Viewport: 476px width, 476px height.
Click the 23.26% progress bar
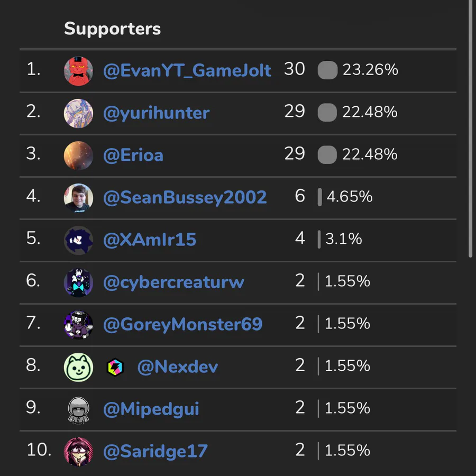[x=327, y=70]
